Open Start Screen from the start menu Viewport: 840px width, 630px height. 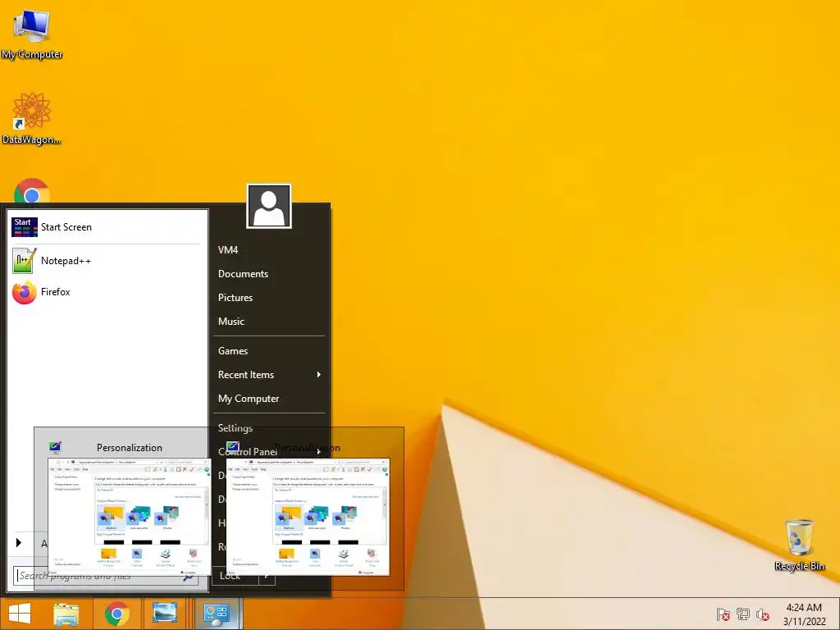[107, 227]
